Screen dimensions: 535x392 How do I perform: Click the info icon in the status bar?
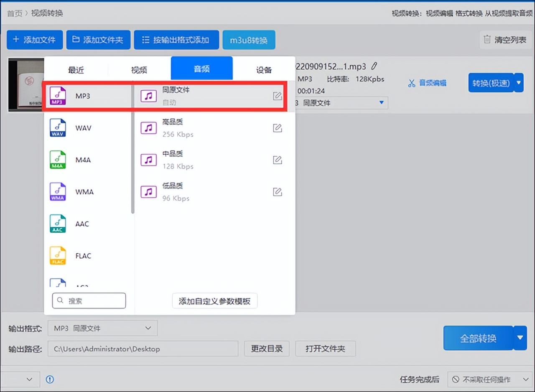[50, 379]
